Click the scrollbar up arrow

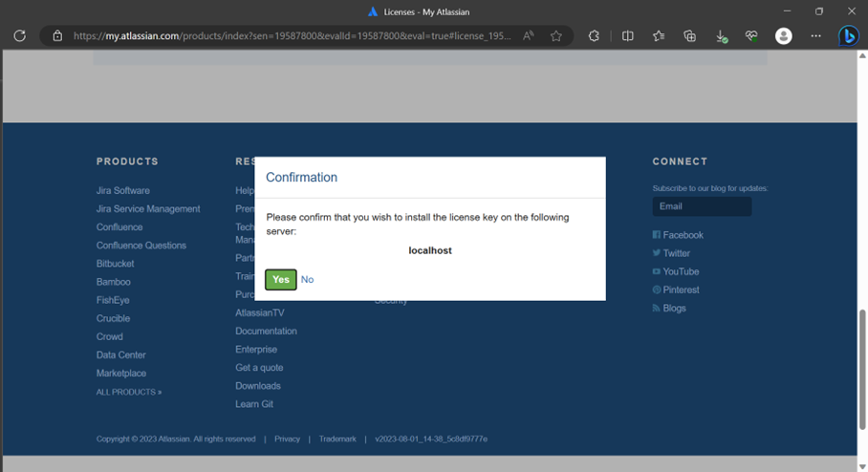(862, 55)
